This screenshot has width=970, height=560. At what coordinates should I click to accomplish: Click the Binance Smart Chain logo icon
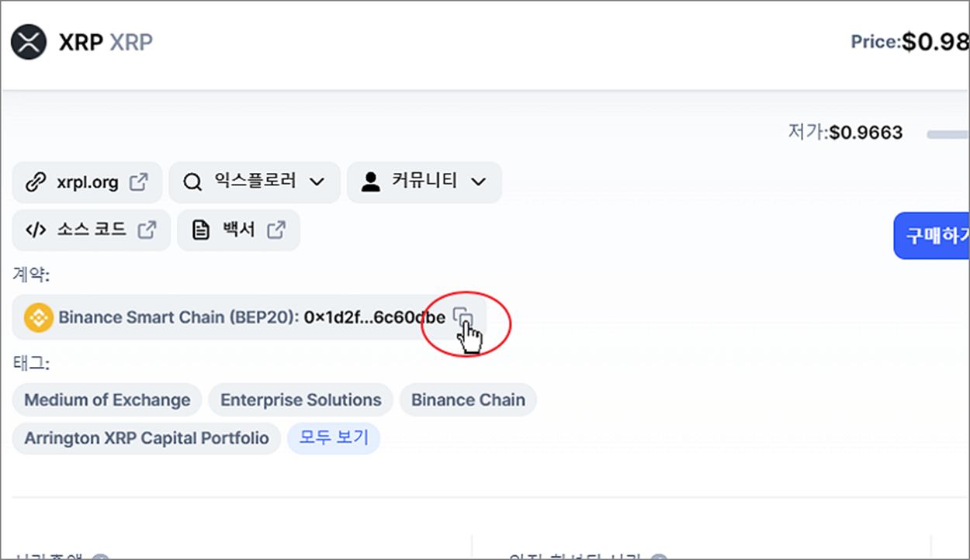pyautogui.click(x=39, y=317)
